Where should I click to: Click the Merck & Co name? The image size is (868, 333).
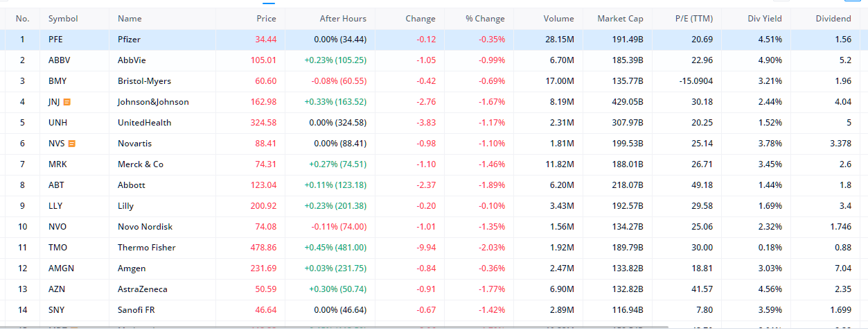tap(141, 164)
